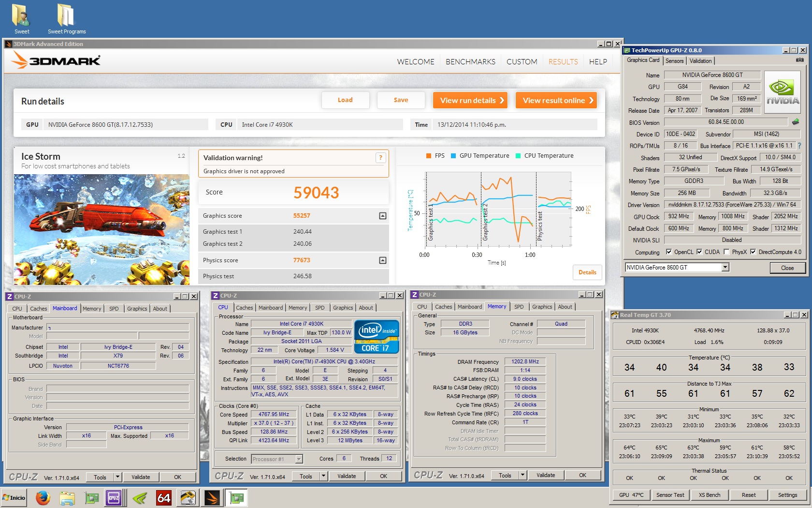Click the Settings button in Real Temp
812x508 pixels.
tap(787, 495)
